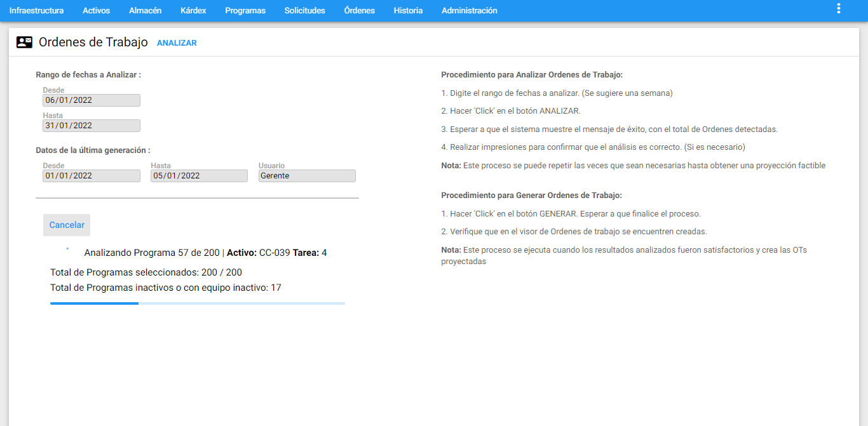Image resolution: width=868 pixels, height=426 pixels.
Task: Click the Ordenes de Trabajo page title
Action: click(x=93, y=43)
